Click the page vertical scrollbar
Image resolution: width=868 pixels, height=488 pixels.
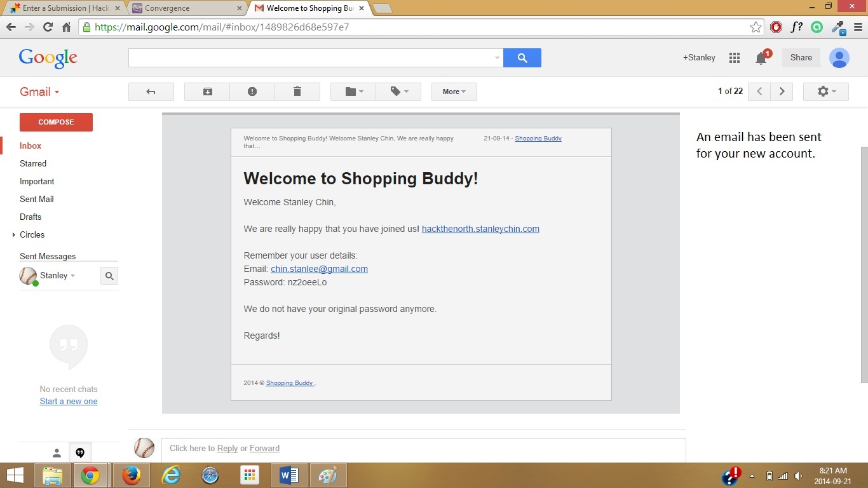click(x=864, y=264)
